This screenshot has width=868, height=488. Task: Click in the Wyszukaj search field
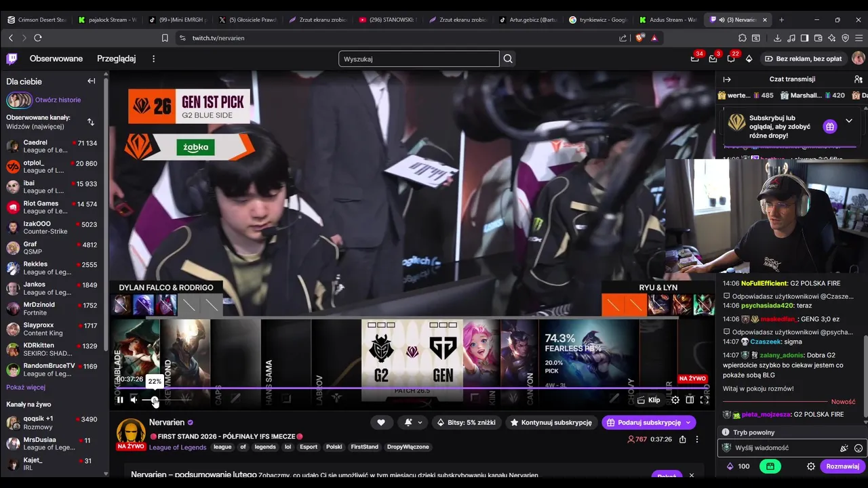(x=419, y=59)
